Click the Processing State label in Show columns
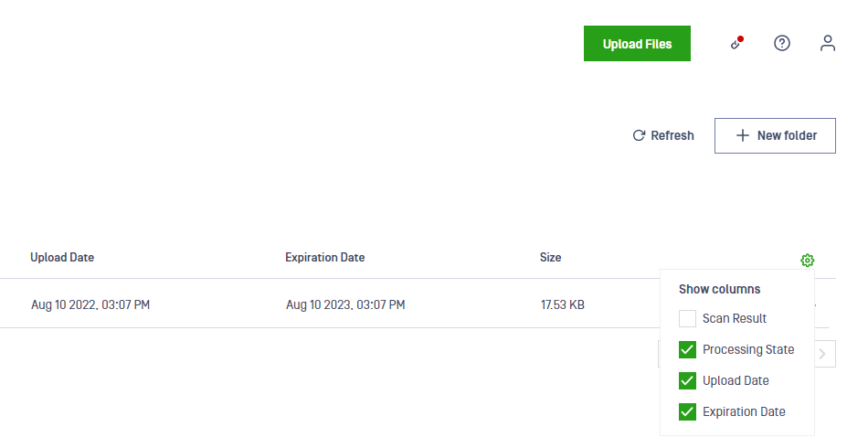The image size is (868, 448). (748, 349)
